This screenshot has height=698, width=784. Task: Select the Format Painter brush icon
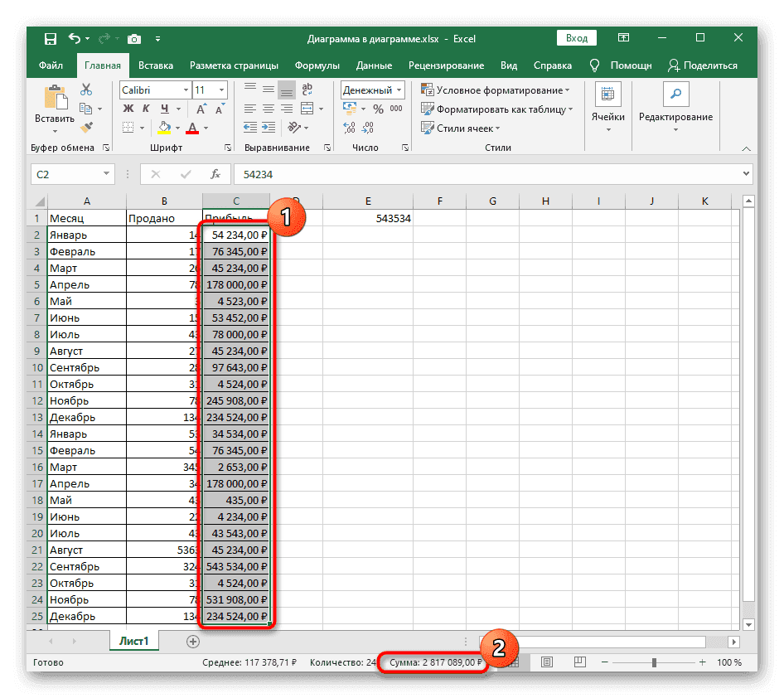point(86,127)
